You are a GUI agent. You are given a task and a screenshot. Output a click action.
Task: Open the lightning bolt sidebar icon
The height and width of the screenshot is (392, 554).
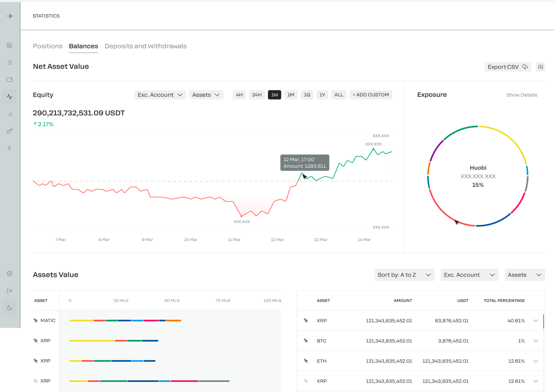pyautogui.click(x=10, y=148)
